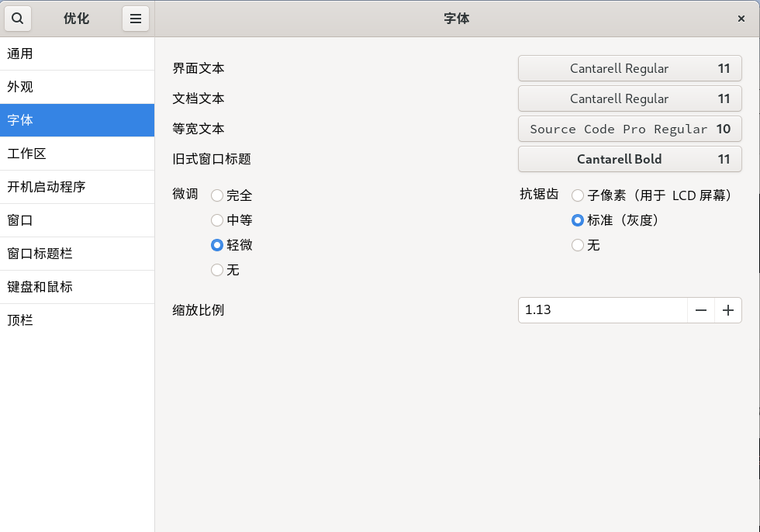Close the 字体 window
Screen dimensions: 760x532
click(x=741, y=19)
